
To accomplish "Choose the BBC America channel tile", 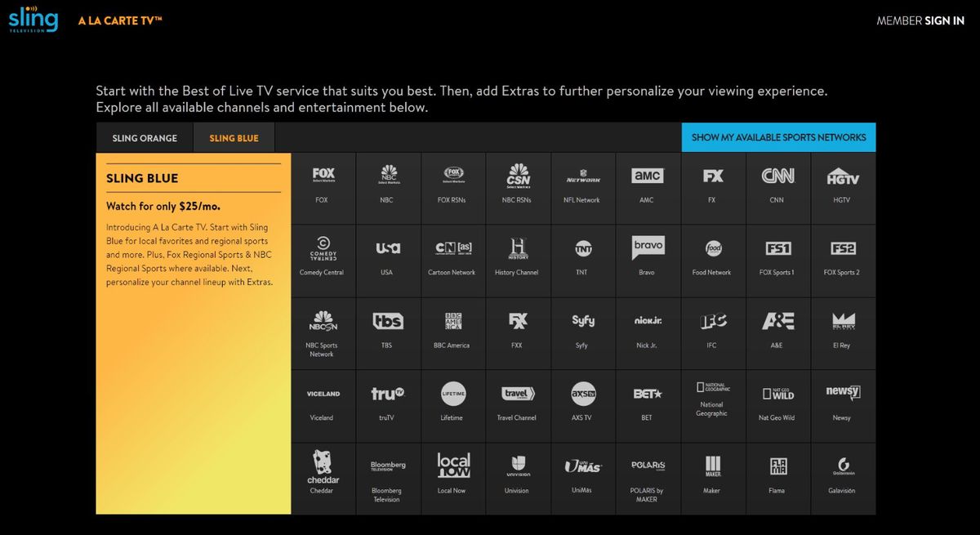I will coord(453,333).
